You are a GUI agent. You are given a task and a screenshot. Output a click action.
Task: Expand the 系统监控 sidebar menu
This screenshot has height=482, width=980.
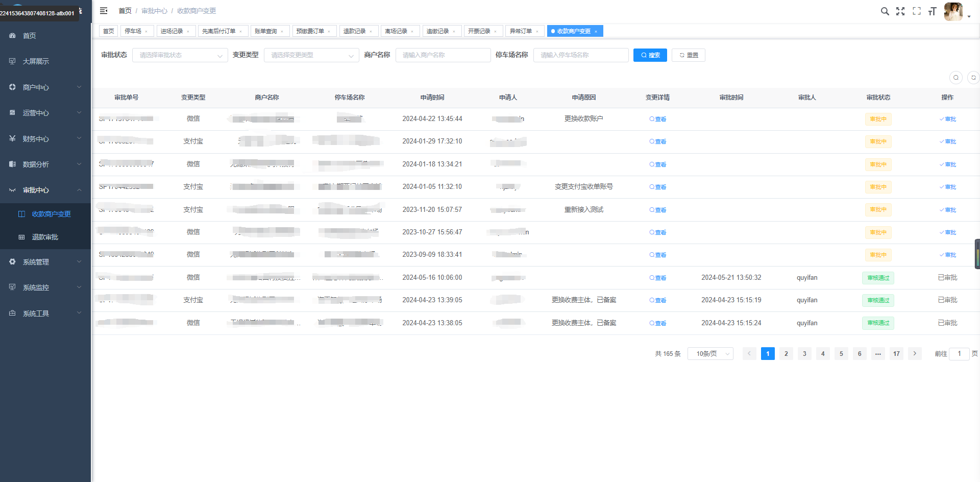45,287
